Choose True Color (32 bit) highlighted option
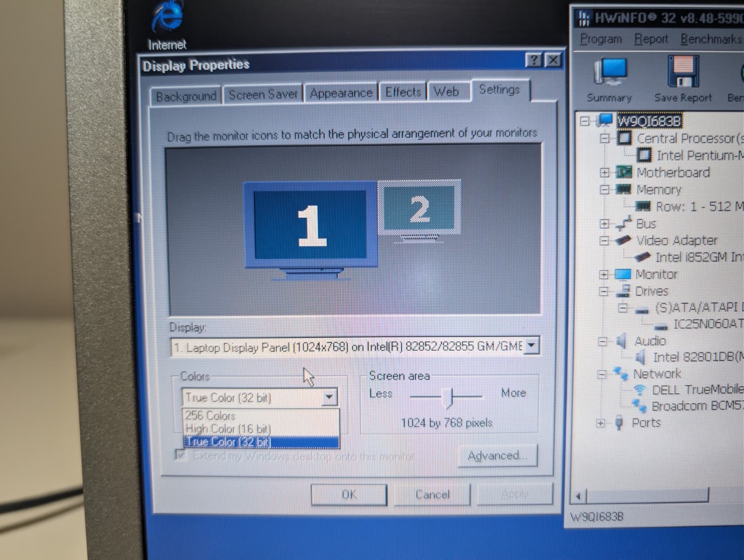The height and width of the screenshot is (560, 744). [x=261, y=441]
